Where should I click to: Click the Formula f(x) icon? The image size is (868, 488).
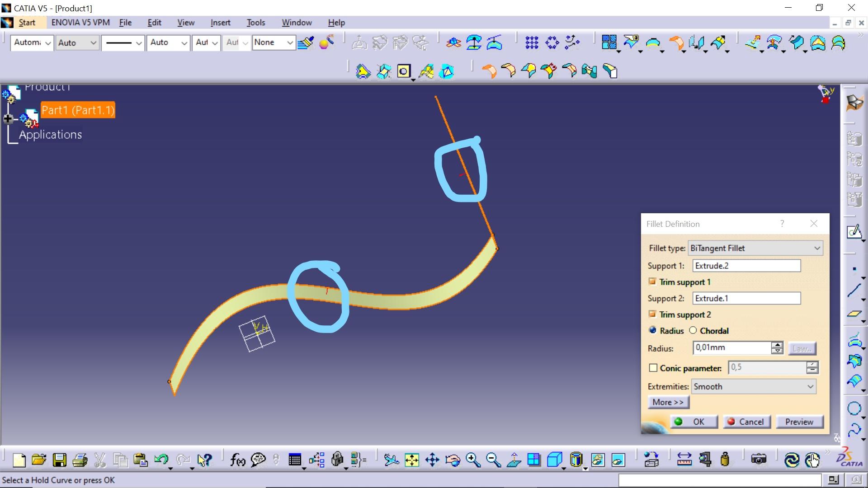pos(237,460)
